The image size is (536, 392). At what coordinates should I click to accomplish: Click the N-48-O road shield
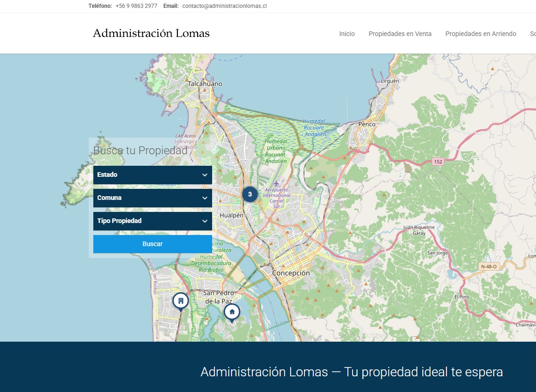click(489, 267)
